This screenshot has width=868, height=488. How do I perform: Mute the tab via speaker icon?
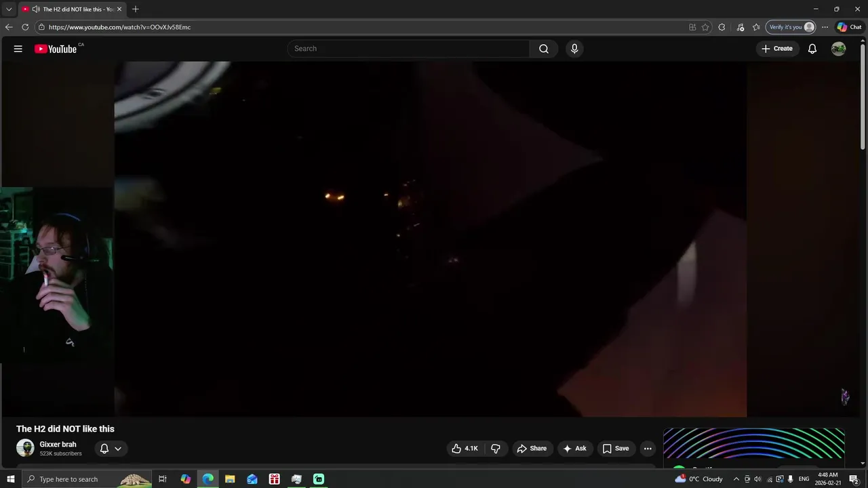click(35, 9)
